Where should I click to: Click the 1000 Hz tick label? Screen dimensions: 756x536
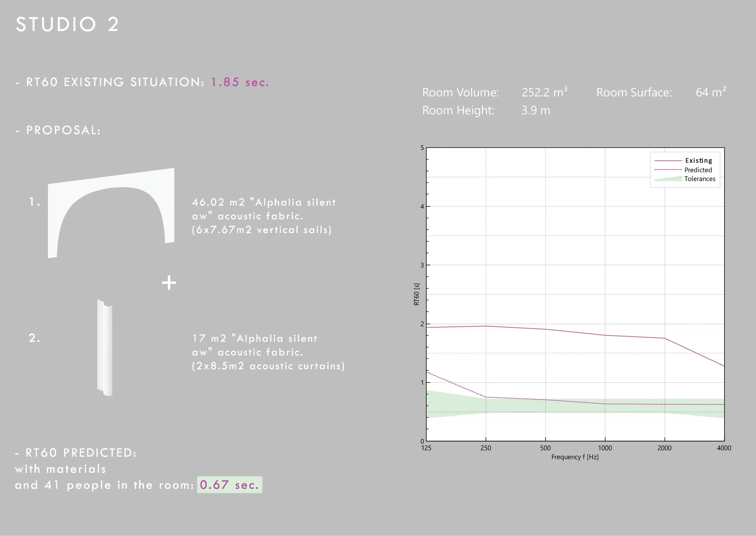tap(605, 448)
